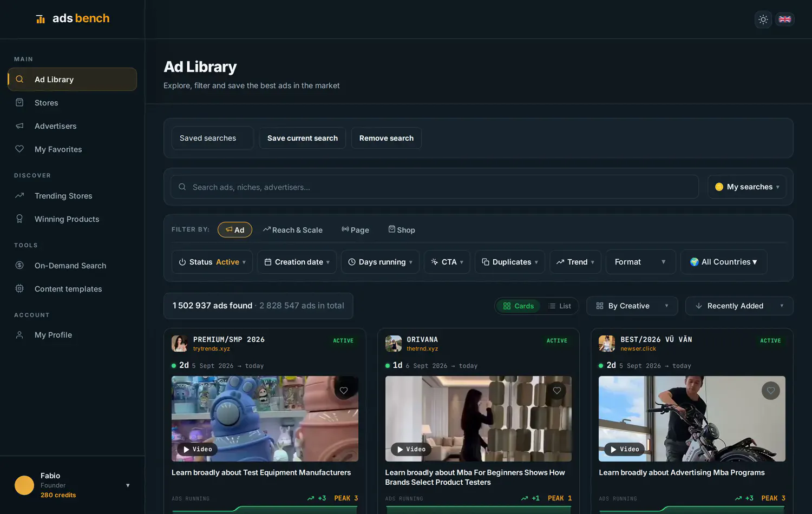The width and height of the screenshot is (812, 514).
Task: Expand the Fabio account menu
Action: click(73, 485)
